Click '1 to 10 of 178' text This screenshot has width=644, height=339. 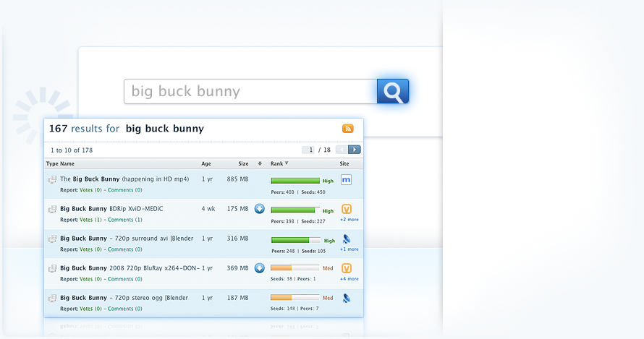[x=72, y=150]
